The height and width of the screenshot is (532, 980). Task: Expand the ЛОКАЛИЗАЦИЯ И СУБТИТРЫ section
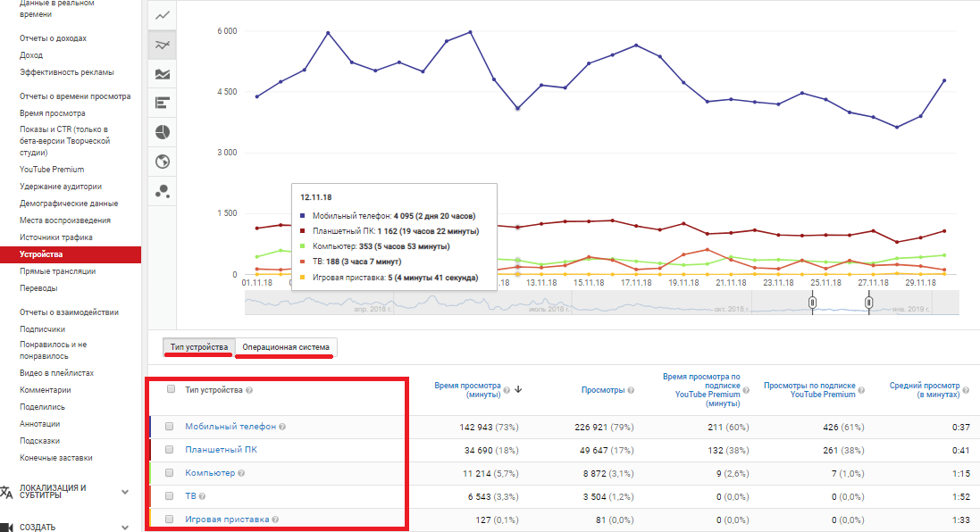tap(125, 492)
